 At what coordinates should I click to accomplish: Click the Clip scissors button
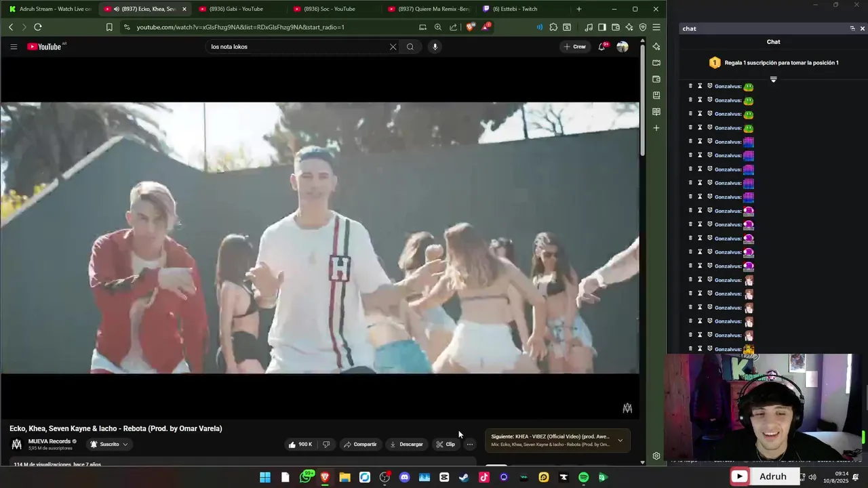pyautogui.click(x=446, y=445)
